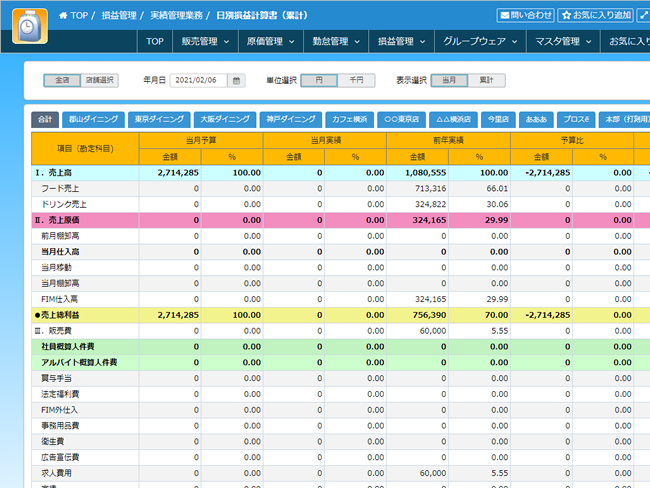Set unit to 千円
Viewport: 650px width, 488px height.
(357, 80)
